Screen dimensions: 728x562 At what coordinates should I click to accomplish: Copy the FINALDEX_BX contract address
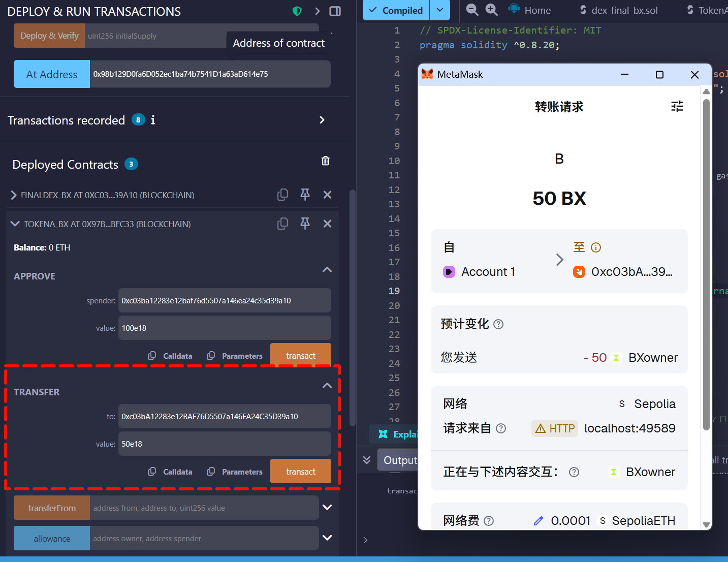[282, 195]
